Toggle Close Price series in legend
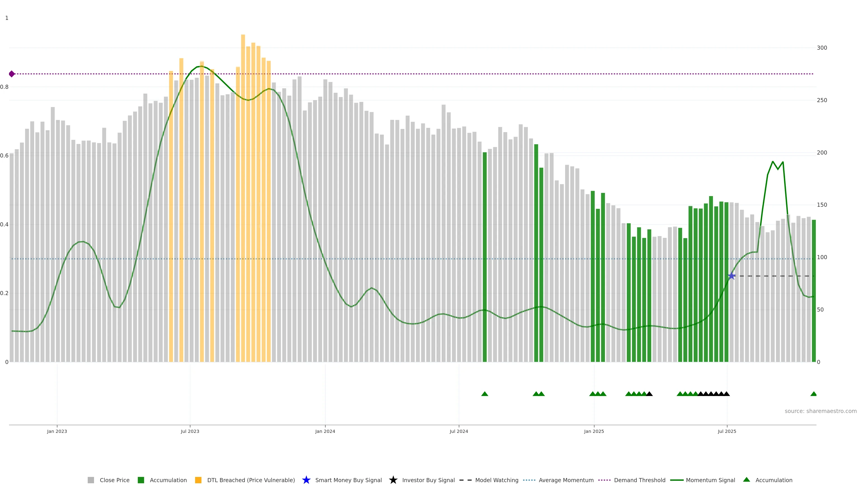Screen dimensions: 868x488 (114, 480)
